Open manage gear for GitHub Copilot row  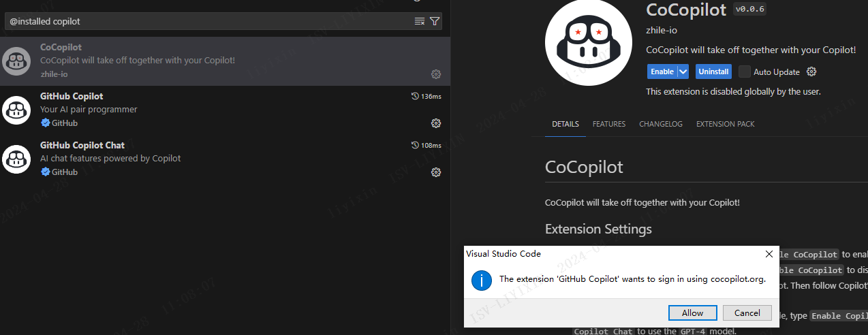(x=436, y=123)
